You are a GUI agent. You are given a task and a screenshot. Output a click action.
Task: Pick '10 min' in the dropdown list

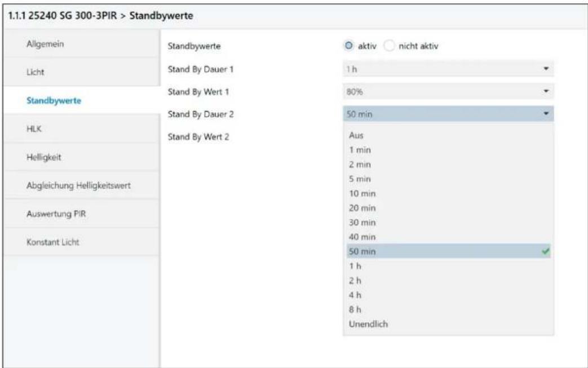[x=449, y=193]
